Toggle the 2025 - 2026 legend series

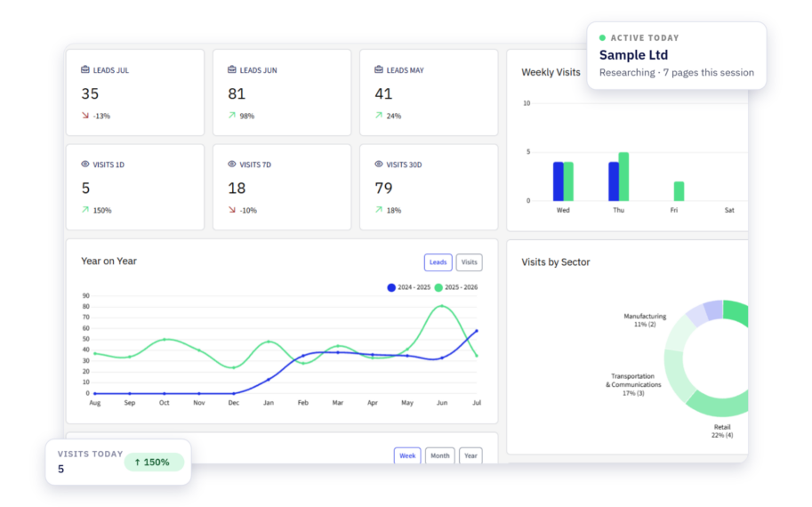pos(456,287)
